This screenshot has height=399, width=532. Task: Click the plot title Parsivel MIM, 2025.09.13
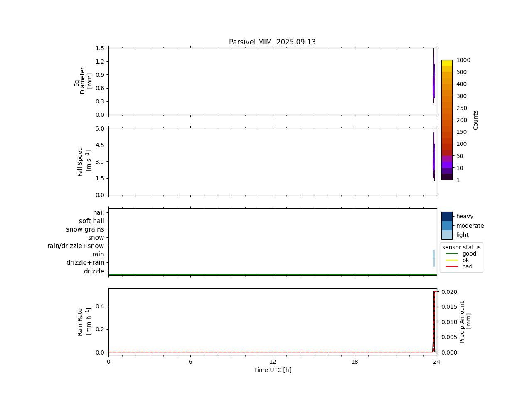pos(272,42)
